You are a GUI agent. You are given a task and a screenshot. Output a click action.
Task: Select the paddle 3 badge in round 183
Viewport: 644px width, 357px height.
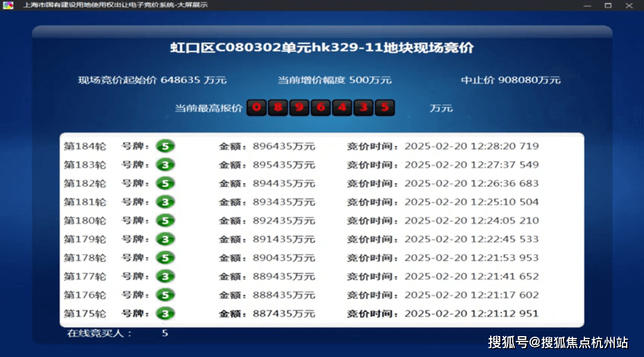165,164
